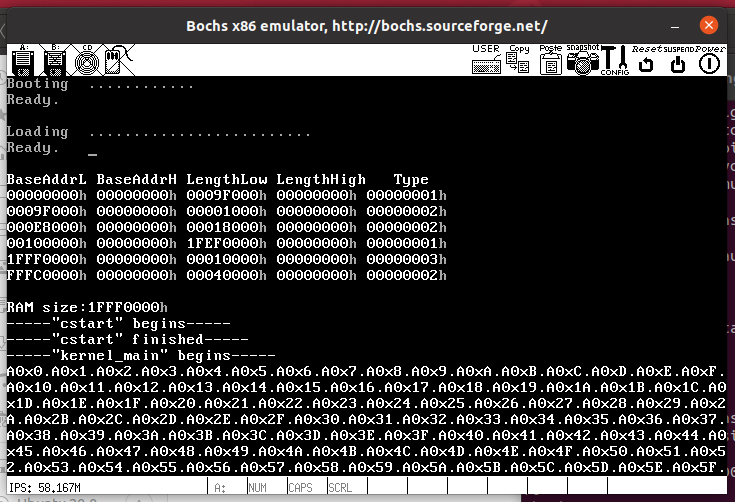Click the NUM lock status indicator
Viewport: 735px width, 502px height.
[x=257, y=488]
